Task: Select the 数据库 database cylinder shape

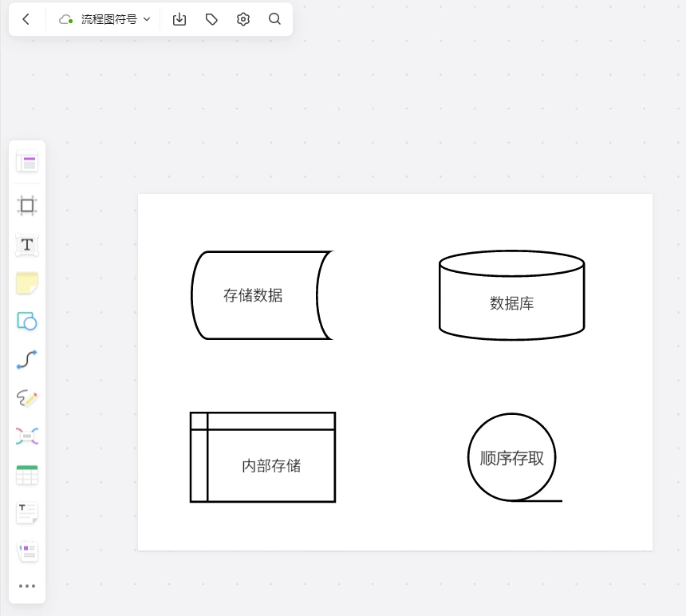Action: coord(512,295)
